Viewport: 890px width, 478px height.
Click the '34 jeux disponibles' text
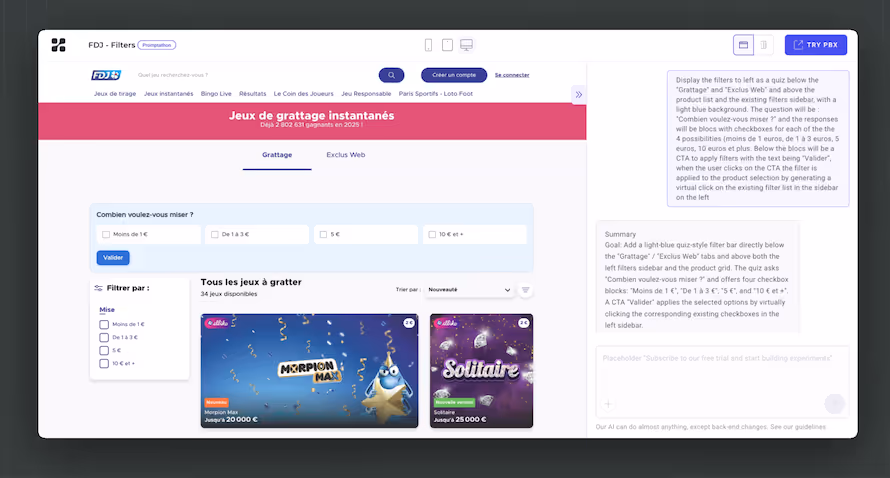point(229,294)
